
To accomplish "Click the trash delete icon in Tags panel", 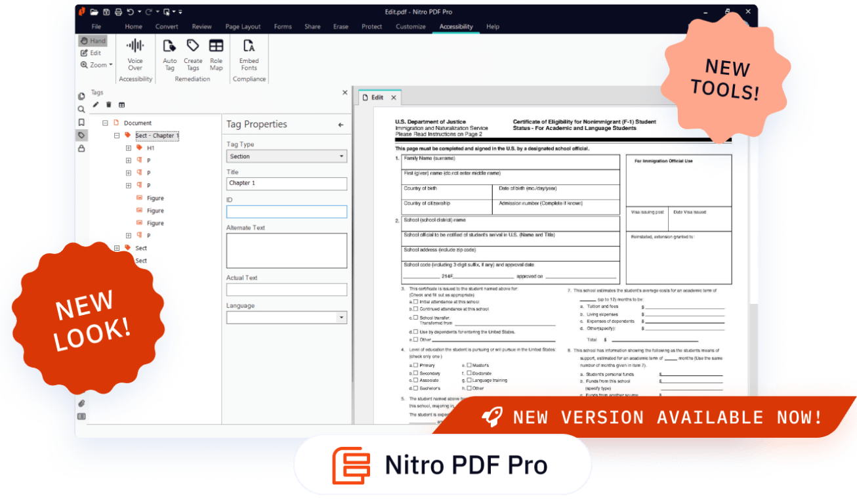I will (x=109, y=104).
